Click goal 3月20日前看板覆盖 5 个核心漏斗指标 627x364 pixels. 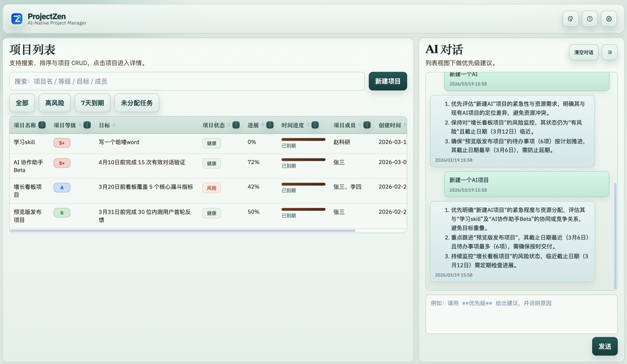pyautogui.click(x=146, y=187)
